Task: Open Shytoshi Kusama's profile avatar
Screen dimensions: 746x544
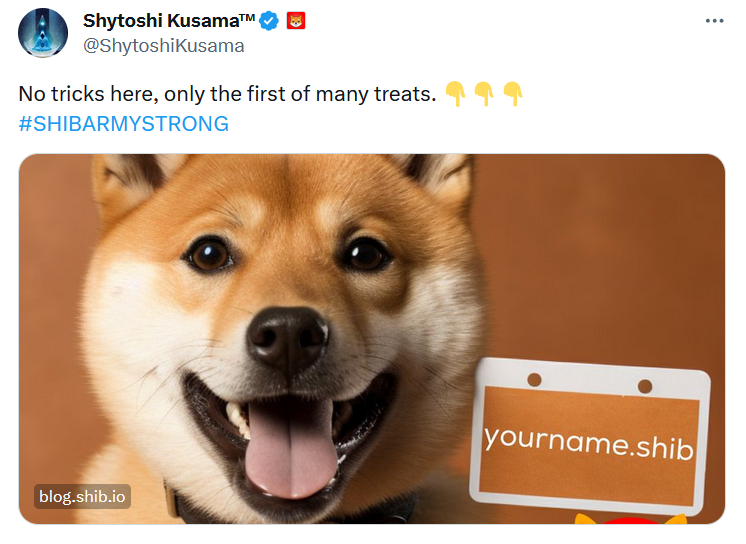Action: coord(43,33)
